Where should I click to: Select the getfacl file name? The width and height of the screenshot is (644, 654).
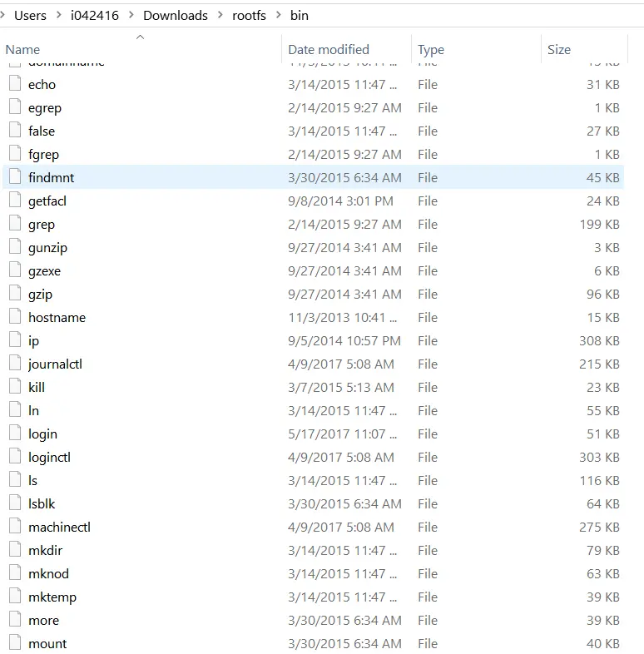(47, 201)
